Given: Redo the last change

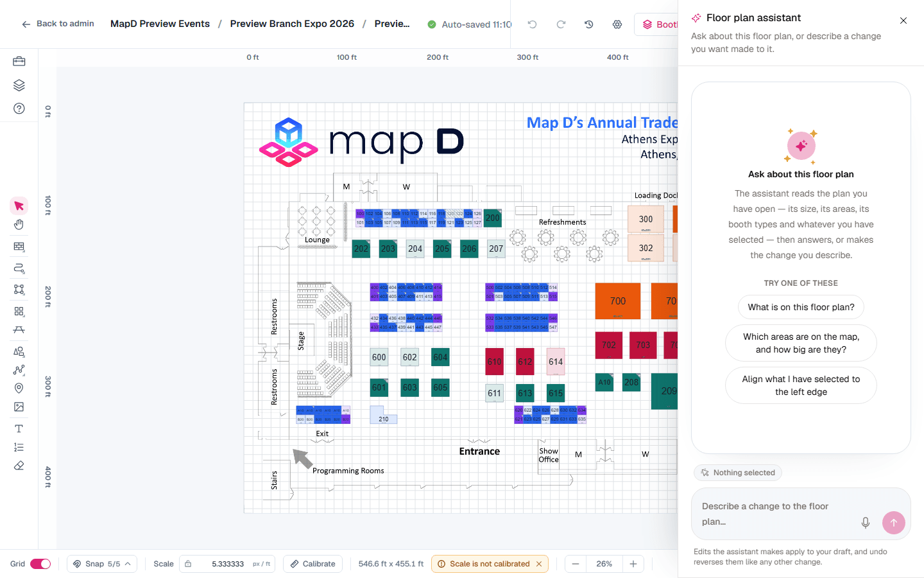Looking at the screenshot, I should [561, 24].
